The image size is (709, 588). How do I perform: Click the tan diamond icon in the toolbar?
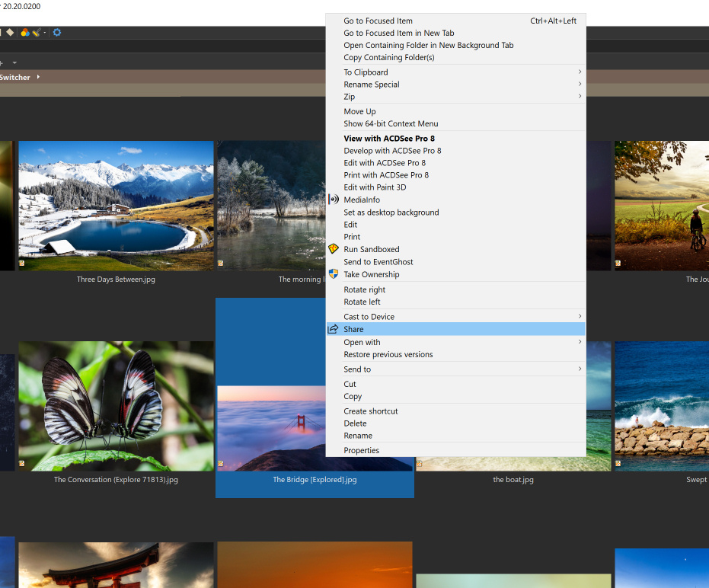point(10,33)
